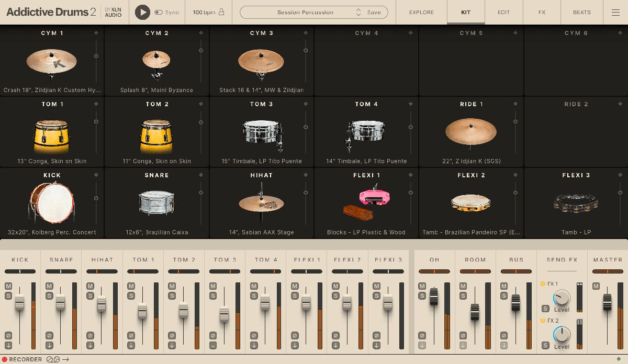Select the Kolberg kick drum image
Image resolution: width=628 pixels, height=364 pixels.
pyautogui.click(x=52, y=202)
